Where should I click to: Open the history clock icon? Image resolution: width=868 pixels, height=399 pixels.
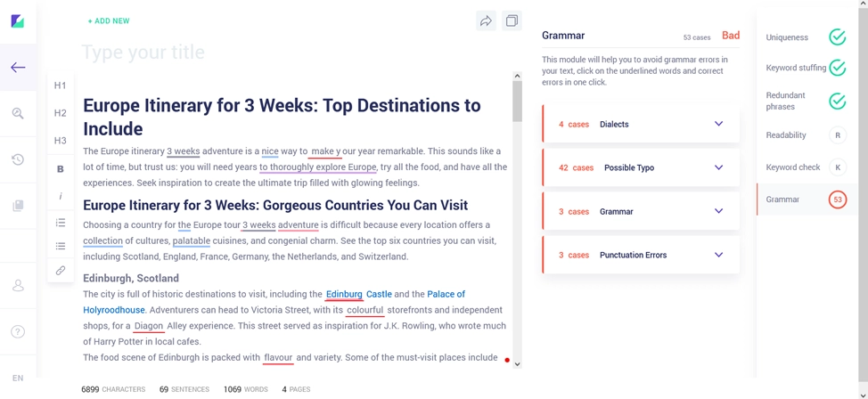coord(18,159)
